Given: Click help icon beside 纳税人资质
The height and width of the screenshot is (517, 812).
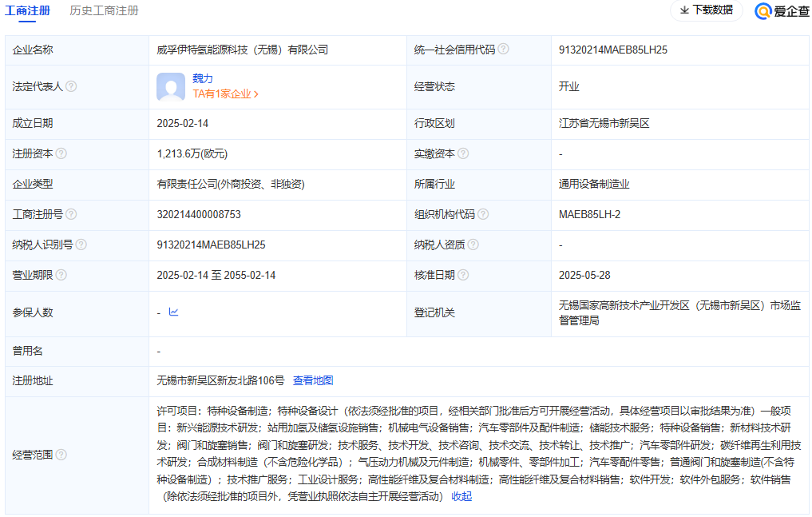Looking at the screenshot, I should (x=473, y=245).
